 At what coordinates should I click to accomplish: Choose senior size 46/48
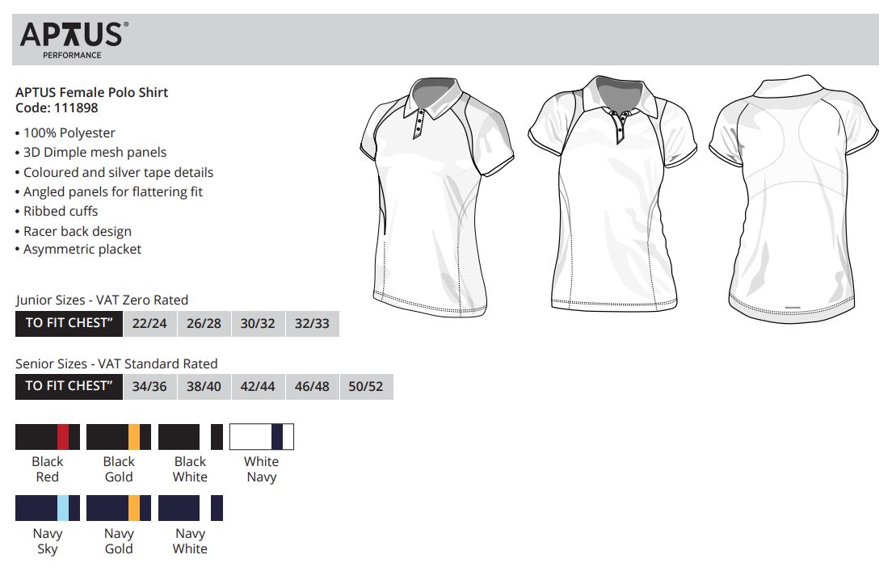[x=312, y=387]
